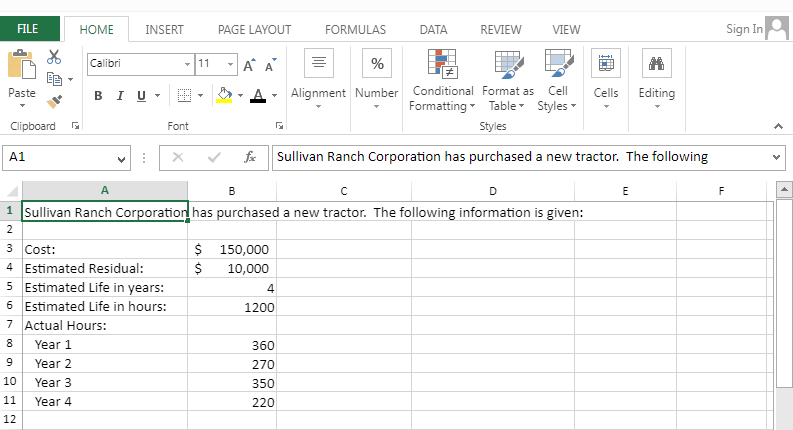Select the 'Estimated Life in hours:' cell
The height and width of the screenshot is (430, 793).
[105, 307]
